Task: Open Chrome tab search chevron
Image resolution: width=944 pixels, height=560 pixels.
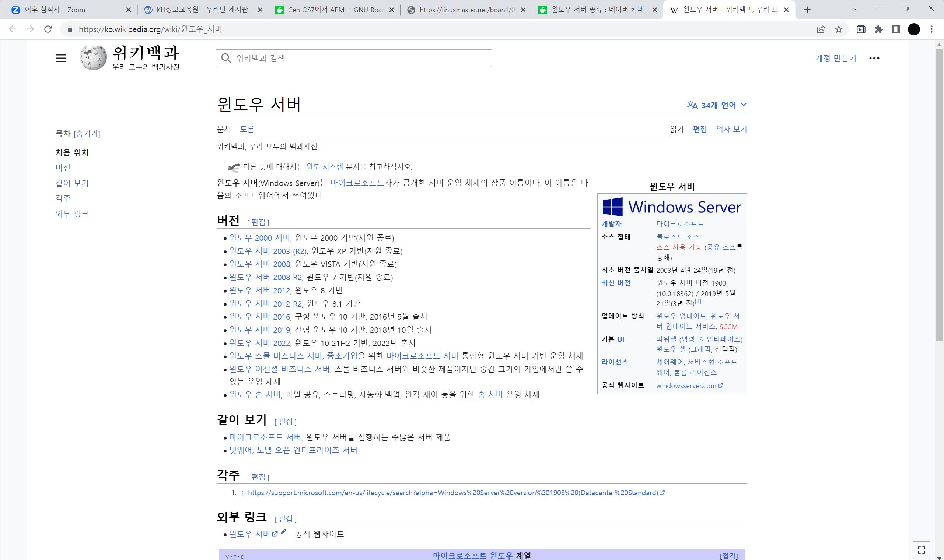Action: point(855,9)
